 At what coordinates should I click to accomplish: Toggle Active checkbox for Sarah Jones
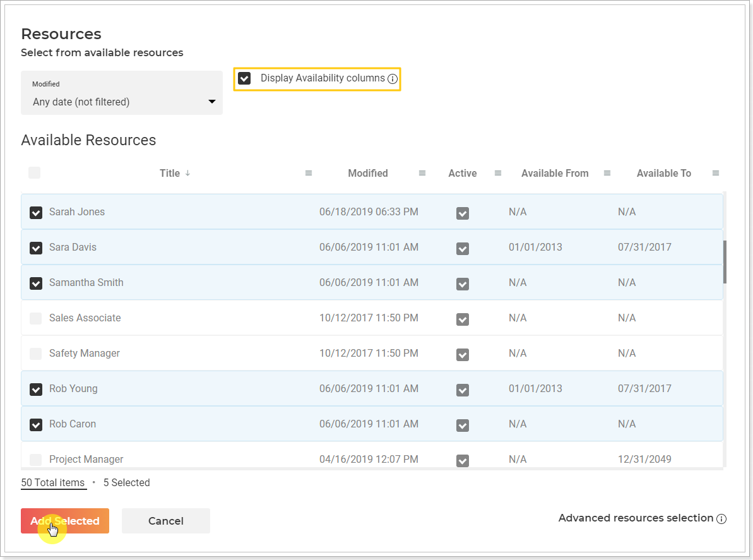click(x=463, y=213)
